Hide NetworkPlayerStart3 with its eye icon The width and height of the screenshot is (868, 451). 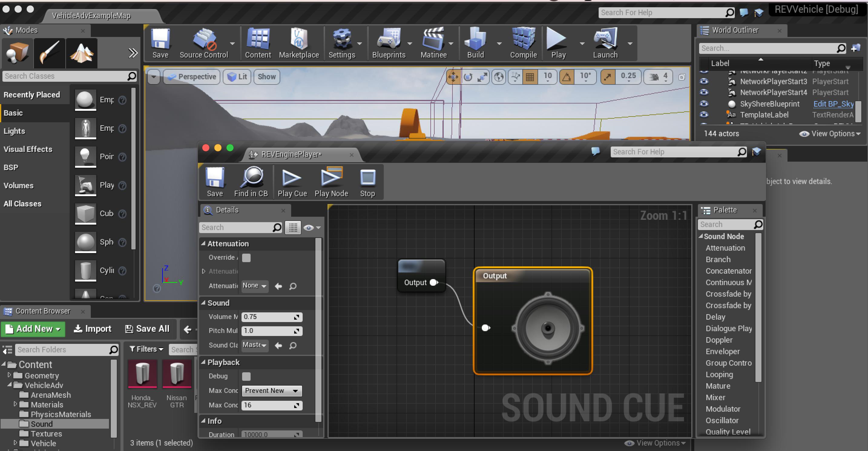tap(704, 81)
